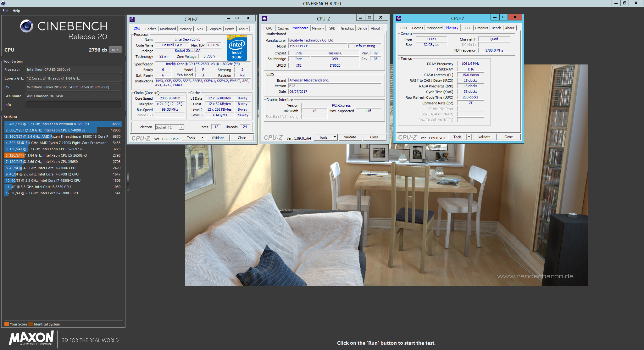The image size is (644, 350).
Task: Click the Multiplier value x 21.0 (12 - 25)
Action: pyautogui.click(x=170, y=104)
